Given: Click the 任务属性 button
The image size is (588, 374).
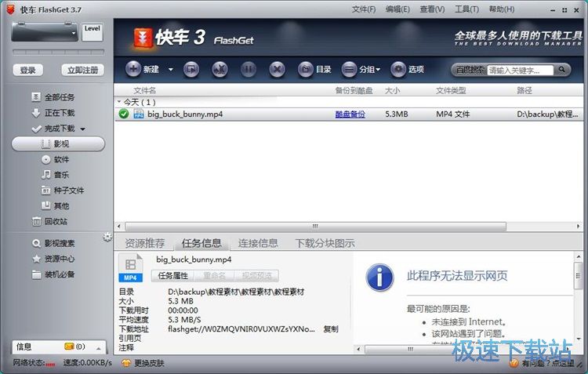Looking at the screenshot, I should coord(173,276).
